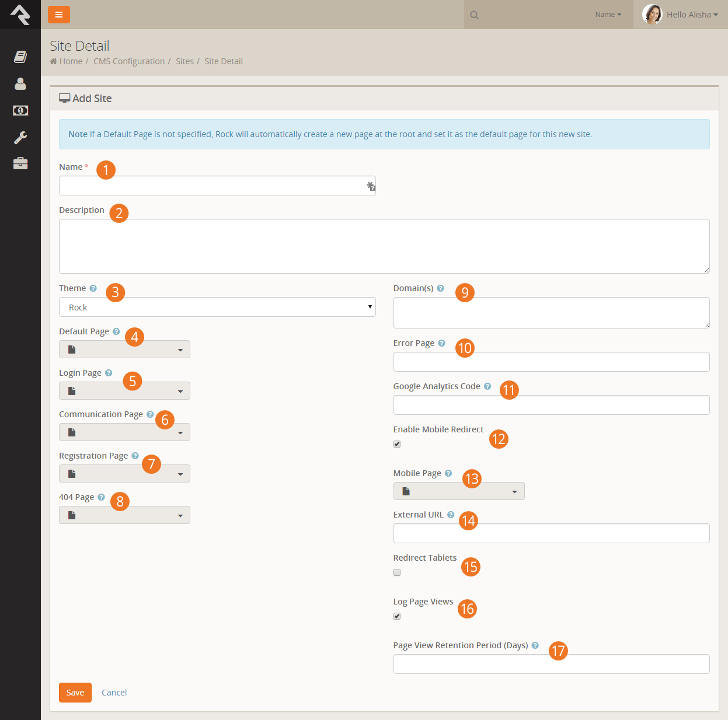Open the 404 Page picker
This screenshot has height=720, width=728.
[x=124, y=515]
